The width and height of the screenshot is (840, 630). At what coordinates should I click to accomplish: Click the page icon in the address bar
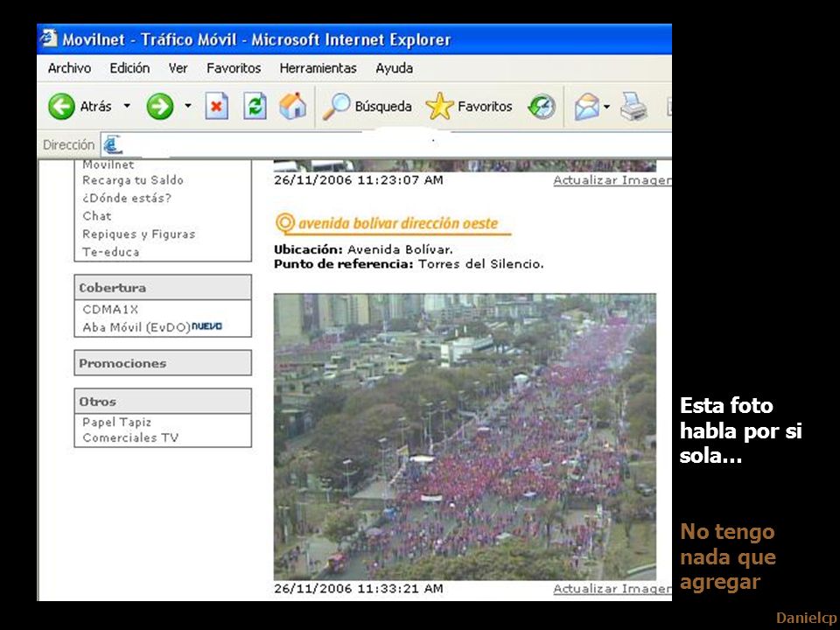pos(113,144)
